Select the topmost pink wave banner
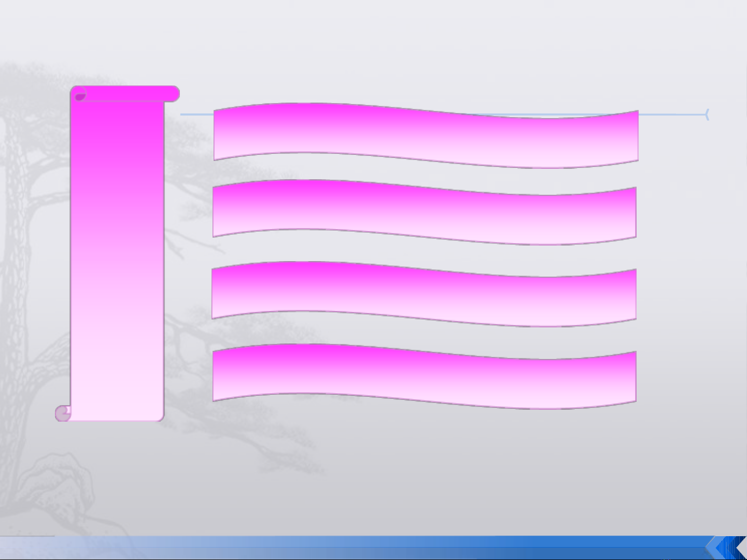The width and height of the screenshot is (747, 560). 425,136
